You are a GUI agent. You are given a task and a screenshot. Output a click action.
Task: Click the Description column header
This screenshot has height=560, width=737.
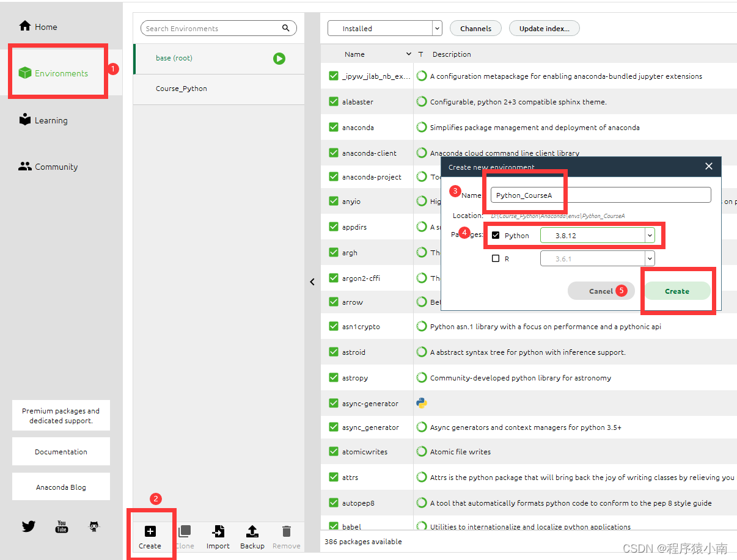(x=452, y=54)
